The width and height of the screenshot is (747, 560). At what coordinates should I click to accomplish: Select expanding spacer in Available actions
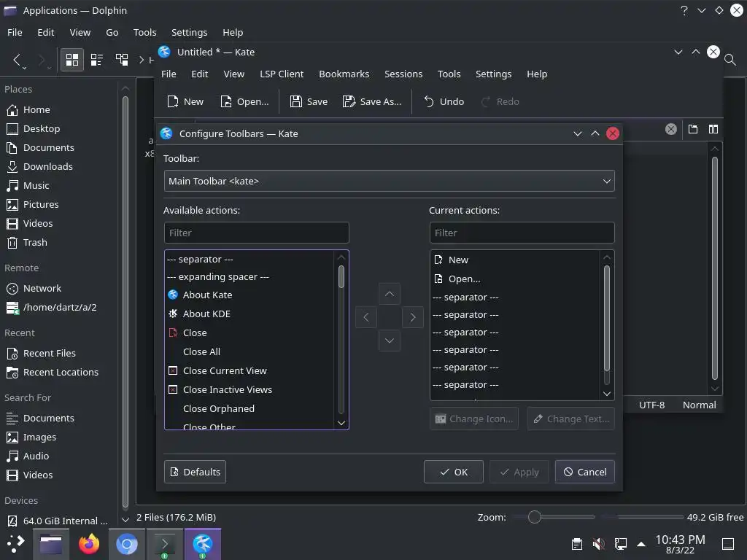tap(249, 276)
